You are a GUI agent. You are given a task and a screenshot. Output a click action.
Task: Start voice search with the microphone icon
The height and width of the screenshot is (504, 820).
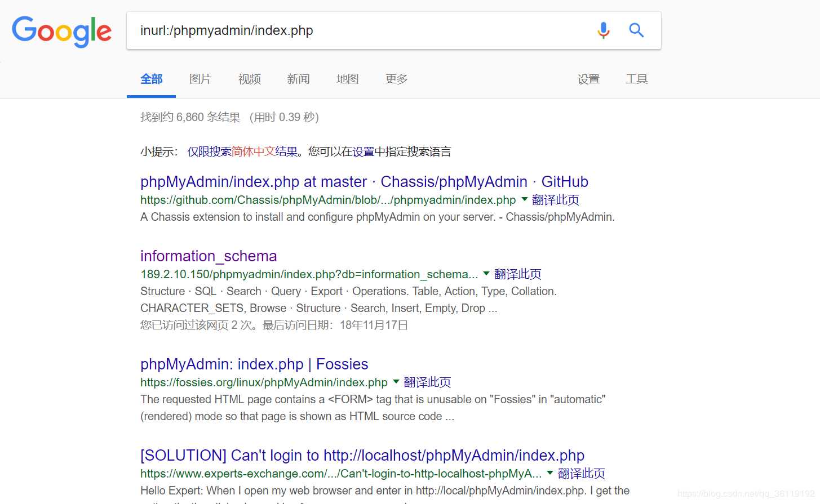(x=604, y=30)
